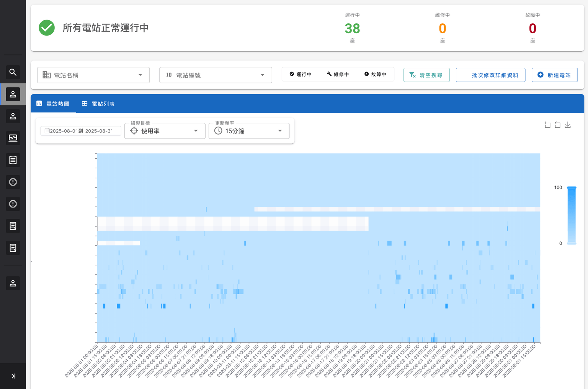
Task: Click the 新建電站 button
Action: click(x=554, y=75)
